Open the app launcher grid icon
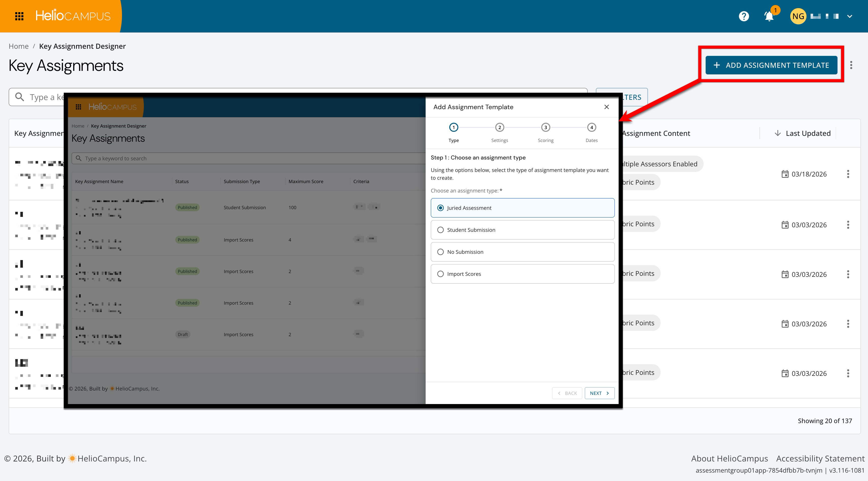868x481 pixels. [x=19, y=16]
